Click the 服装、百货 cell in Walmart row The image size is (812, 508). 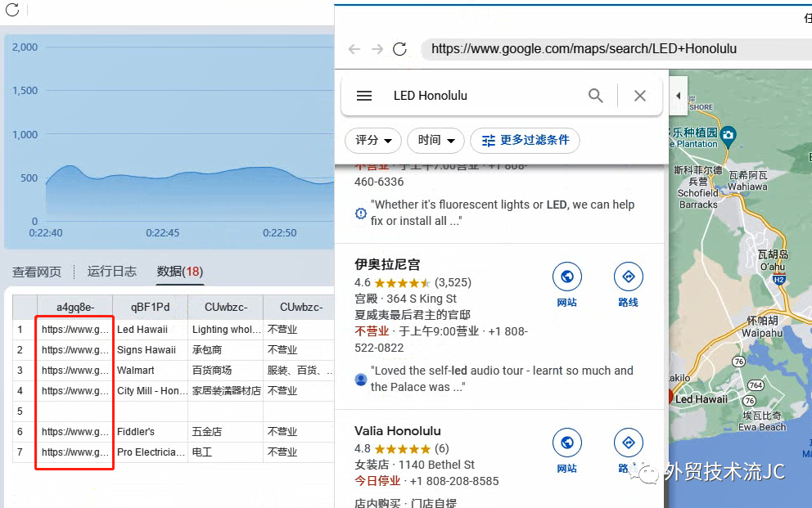(300, 371)
